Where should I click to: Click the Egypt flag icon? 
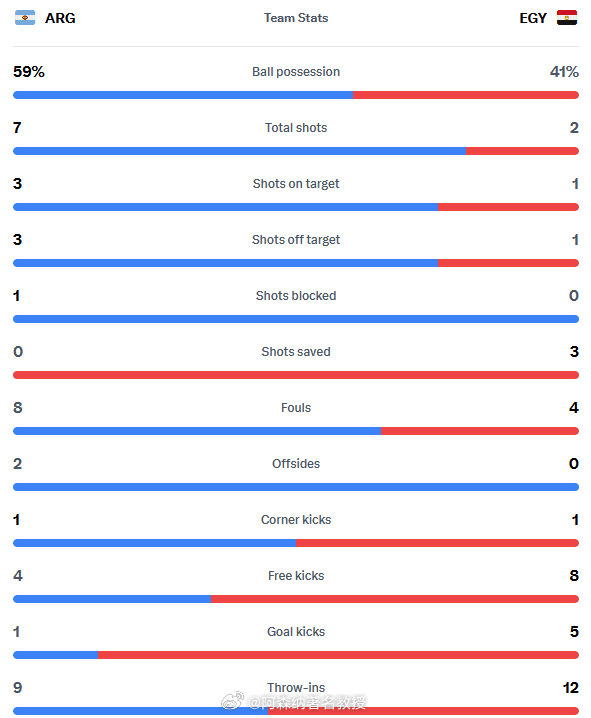coord(567,17)
